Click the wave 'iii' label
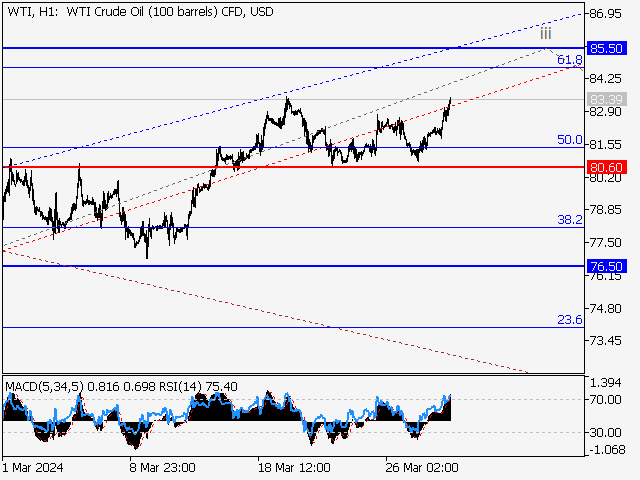Image resolution: width=640 pixels, height=480 pixels. [546, 33]
